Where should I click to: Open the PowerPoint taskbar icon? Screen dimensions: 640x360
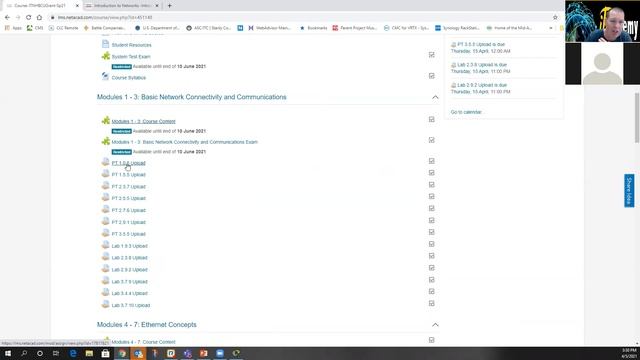pyautogui.click(x=204, y=353)
